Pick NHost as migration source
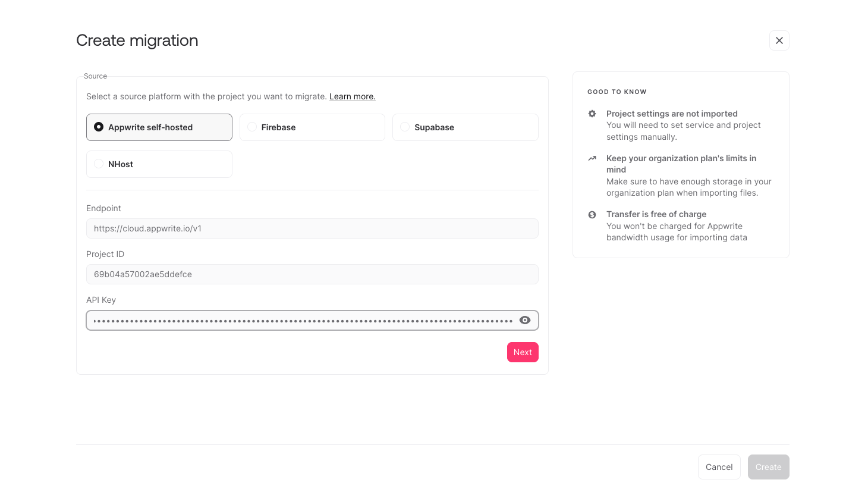 click(x=159, y=164)
